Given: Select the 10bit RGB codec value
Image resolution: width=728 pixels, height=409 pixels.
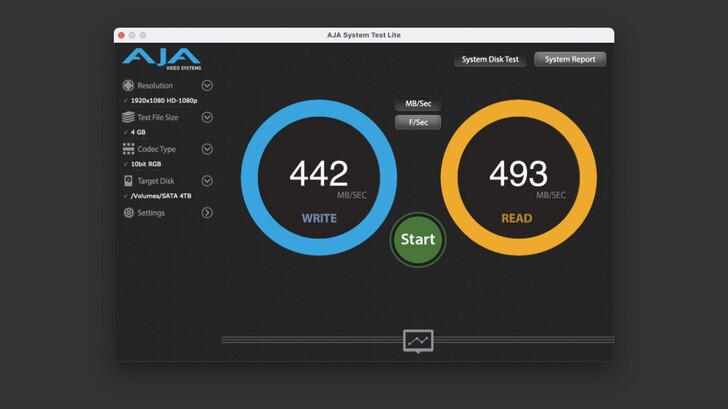Looking at the screenshot, I should (146, 164).
